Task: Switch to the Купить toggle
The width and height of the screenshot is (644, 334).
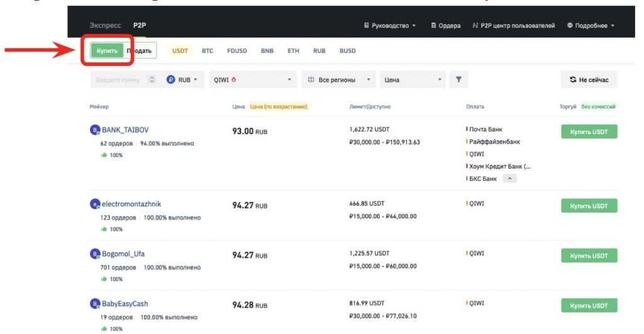Action: (x=107, y=50)
